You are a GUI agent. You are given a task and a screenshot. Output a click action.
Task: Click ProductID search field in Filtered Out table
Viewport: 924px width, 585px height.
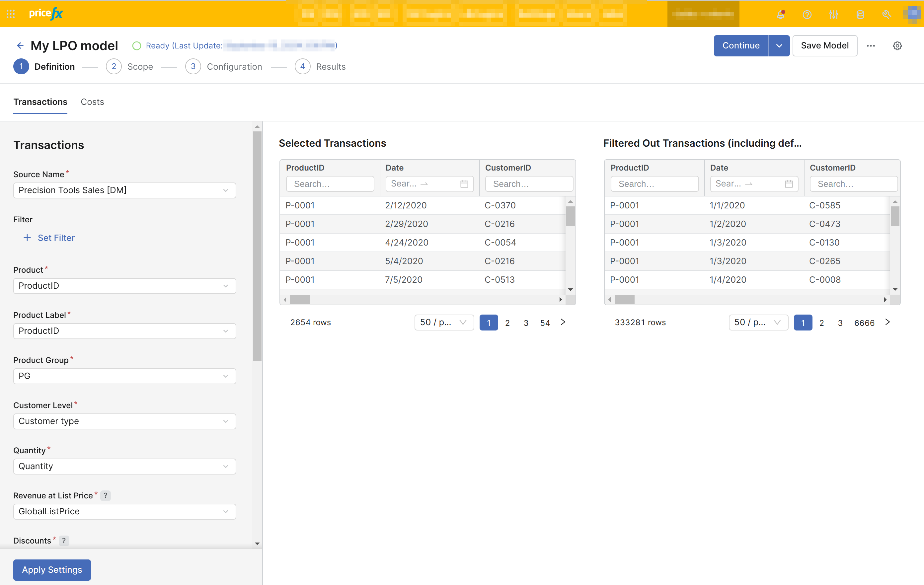654,184
